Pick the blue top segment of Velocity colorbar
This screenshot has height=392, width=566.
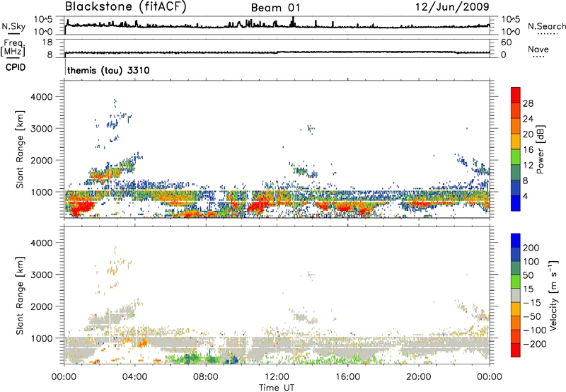[516, 240]
